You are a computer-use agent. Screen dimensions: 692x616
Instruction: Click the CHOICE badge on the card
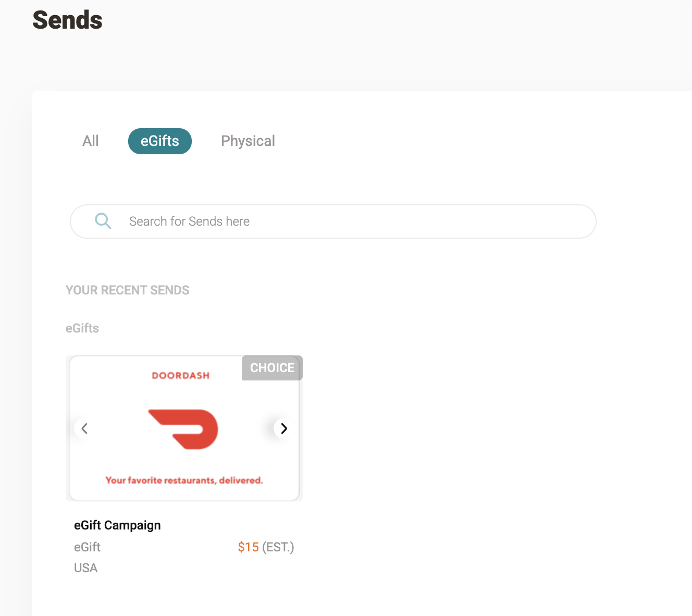click(272, 368)
